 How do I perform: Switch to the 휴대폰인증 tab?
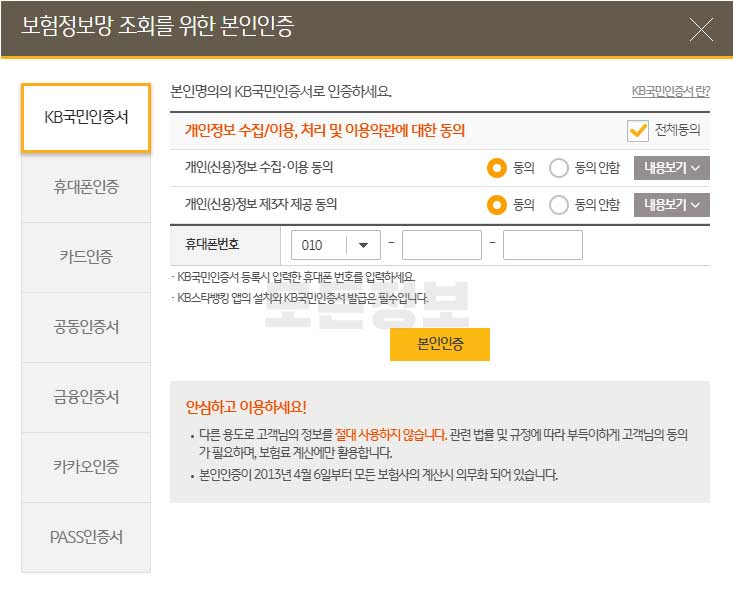[86, 187]
